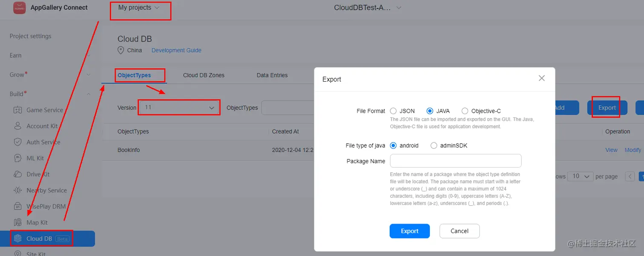Click the China location pin icon
The image size is (644, 256).
point(121,50)
